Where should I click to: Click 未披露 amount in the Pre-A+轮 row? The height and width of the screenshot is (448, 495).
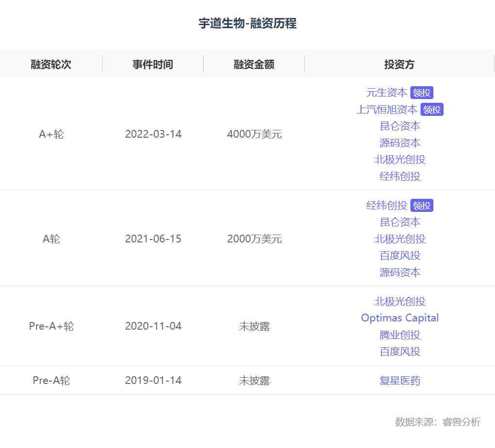coord(254,326)
